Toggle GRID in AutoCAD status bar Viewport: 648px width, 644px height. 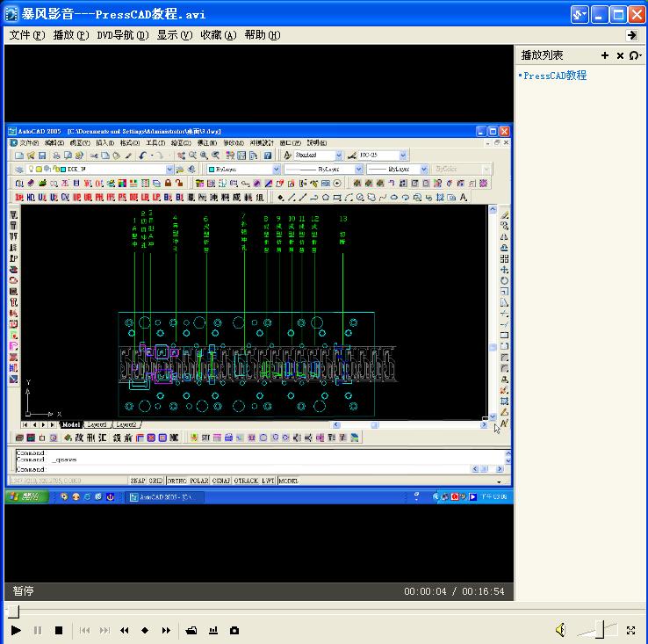tap(155, 481)
